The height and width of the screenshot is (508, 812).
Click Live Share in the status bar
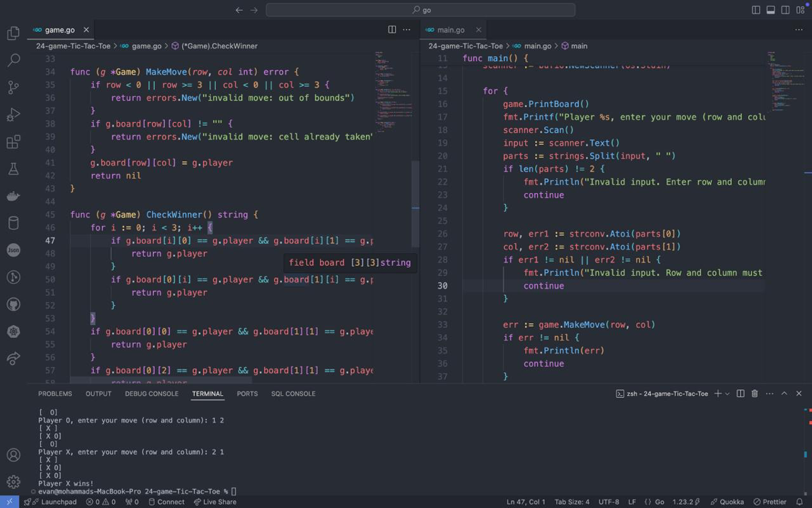(215, 502)
